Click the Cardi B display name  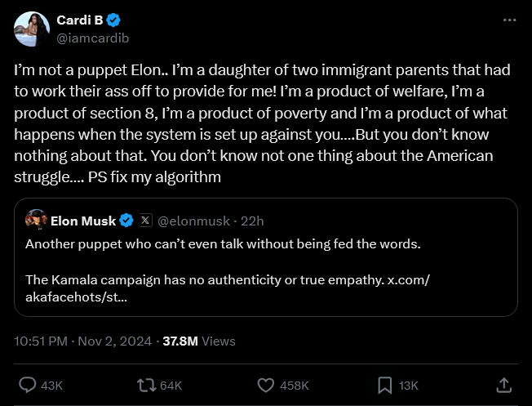pos(78,20)
